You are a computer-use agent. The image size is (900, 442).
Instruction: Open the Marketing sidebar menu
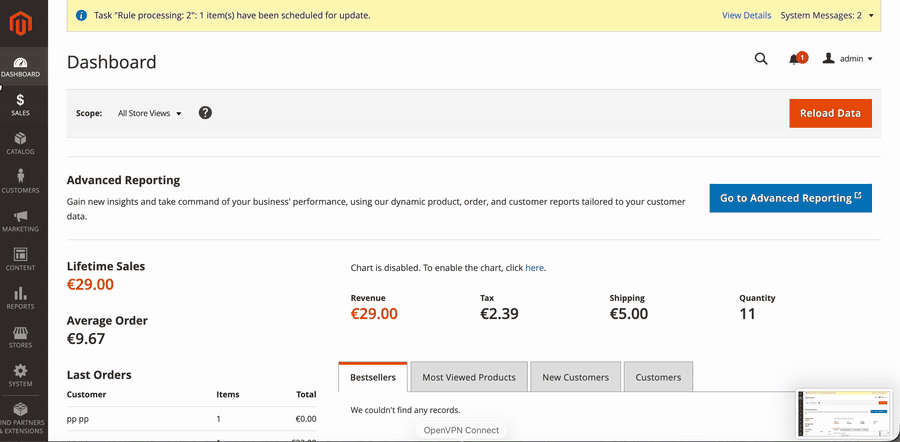tap(21, 222)
